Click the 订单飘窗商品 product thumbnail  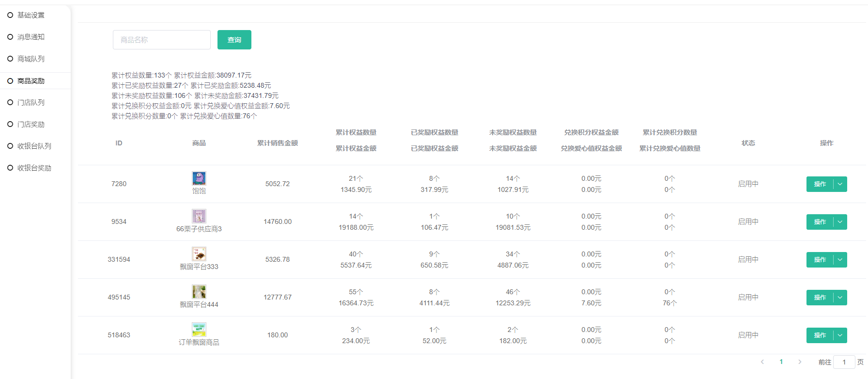coord(199,329)
